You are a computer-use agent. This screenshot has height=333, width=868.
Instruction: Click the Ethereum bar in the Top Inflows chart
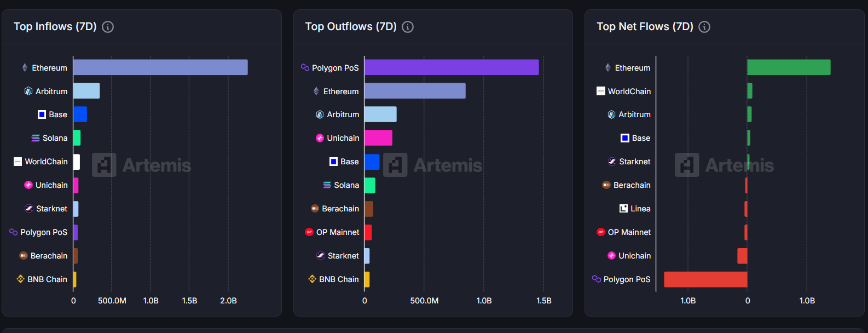160,67
